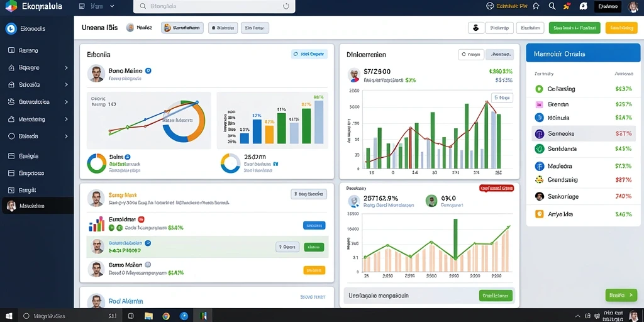
Task: Click the multicolor app logo beside Ekonnaluia
Action: click(11, 6)
